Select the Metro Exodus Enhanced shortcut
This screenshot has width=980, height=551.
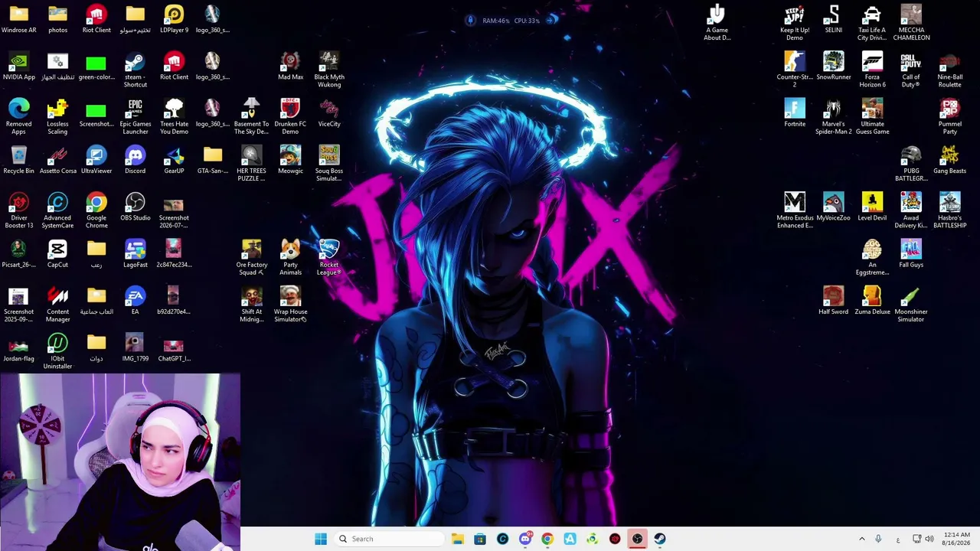pyautogui.click(x=795, y=210)
